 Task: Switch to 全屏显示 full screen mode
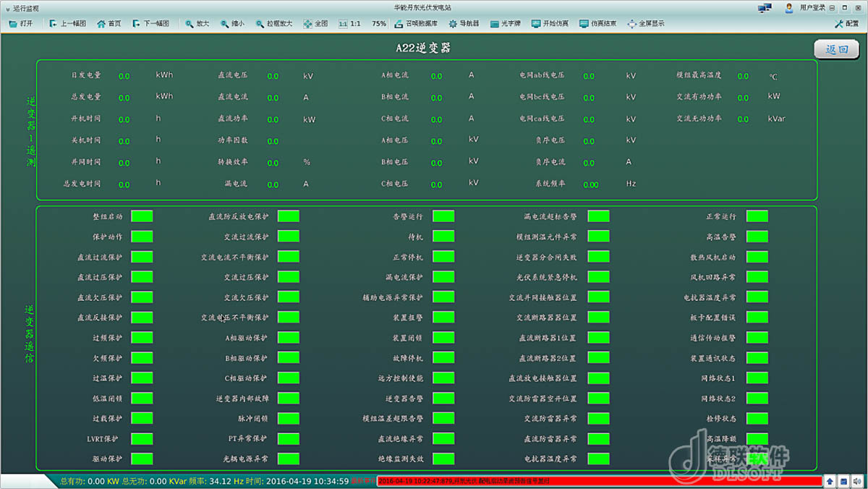point(646,23)
